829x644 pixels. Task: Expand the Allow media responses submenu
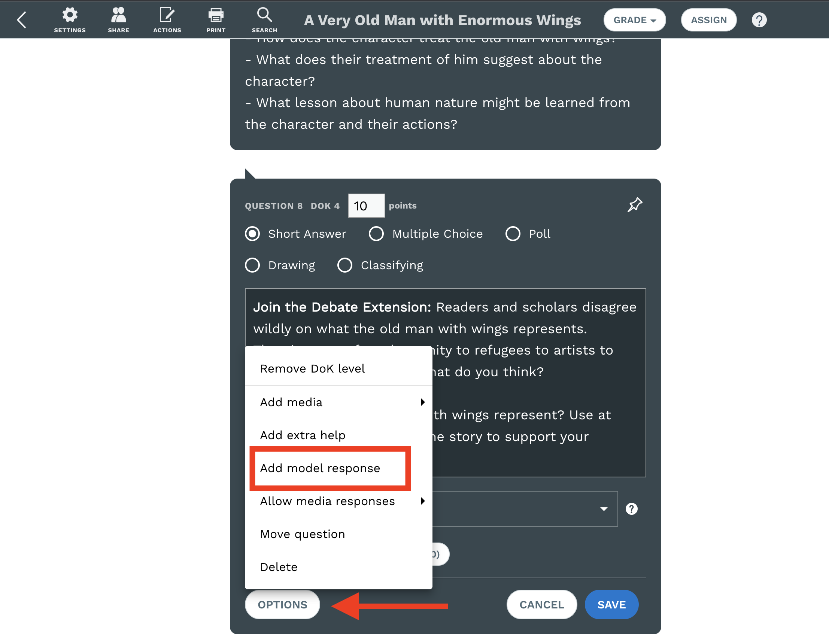[x=338, y=501]
